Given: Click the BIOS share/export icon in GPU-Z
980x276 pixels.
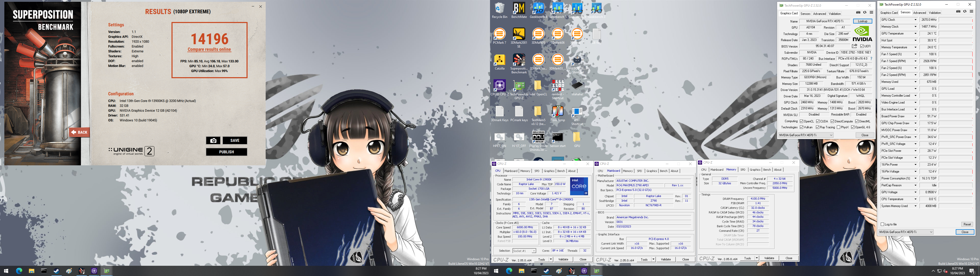Looking at the screenshot, I should (x=854, y=46).
